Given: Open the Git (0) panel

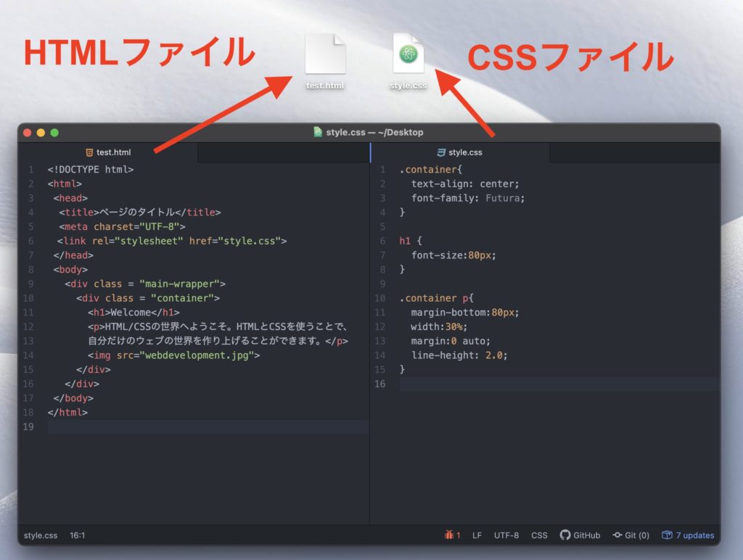Looking at the screenshot, I should (x=631, y=535).
